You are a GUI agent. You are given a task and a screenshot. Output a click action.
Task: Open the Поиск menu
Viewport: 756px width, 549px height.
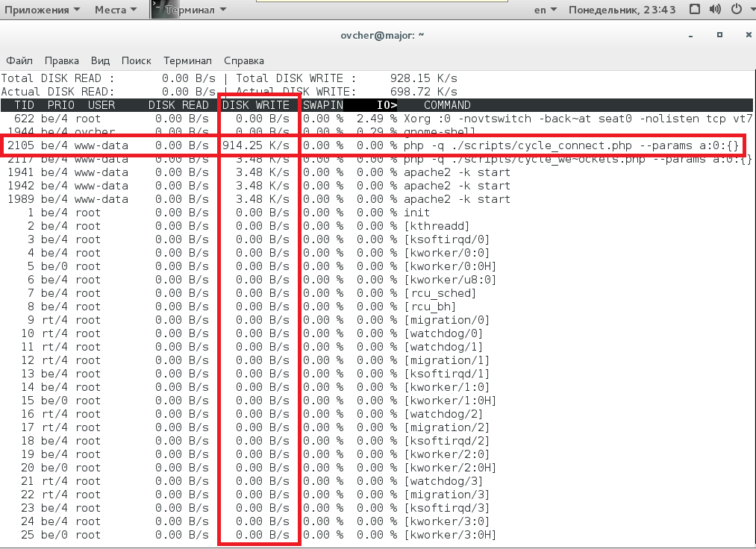point(137,60)
